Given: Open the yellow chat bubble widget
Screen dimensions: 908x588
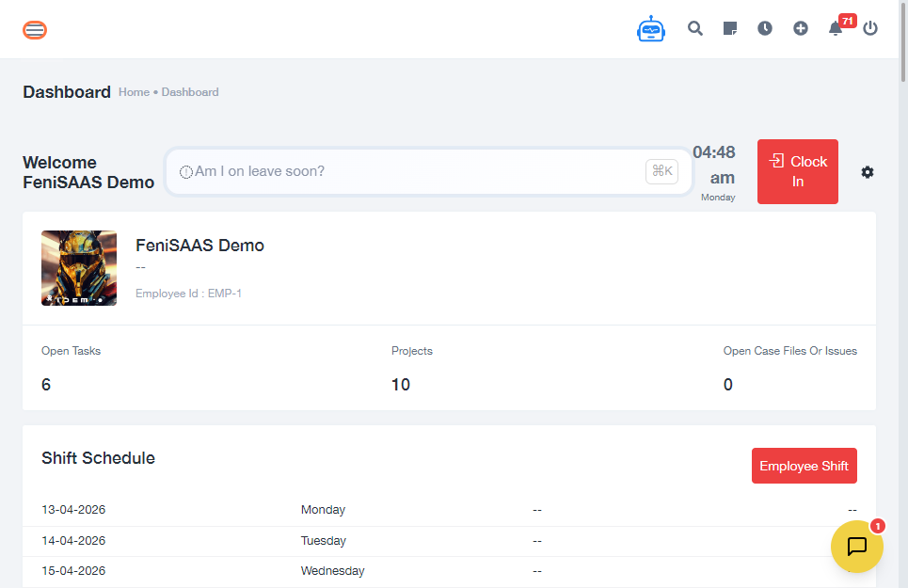Looking at the screenshot, I should click(856, 547).
